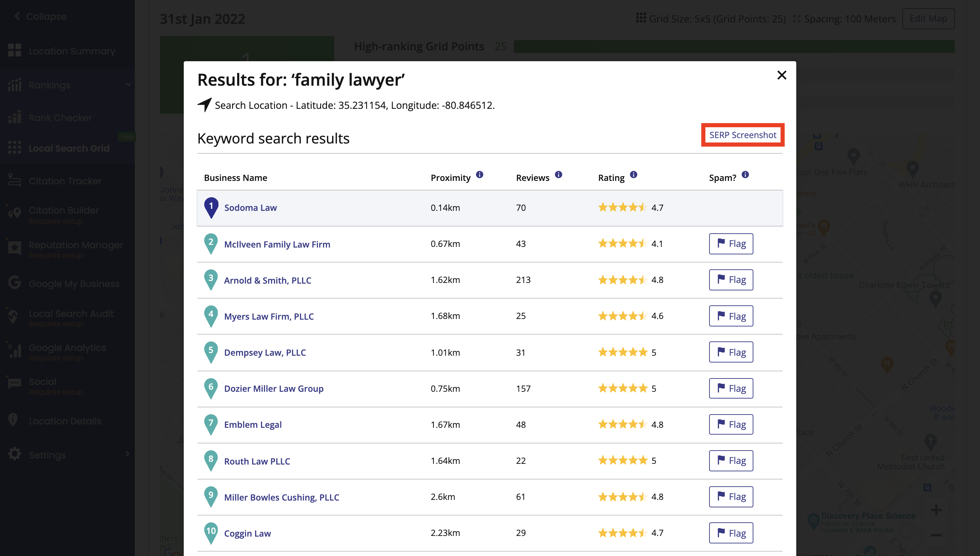Open Miller Bowles Cushing, PLLC link
The width and height of the screenshot is (980, 556).
[282, 497]
